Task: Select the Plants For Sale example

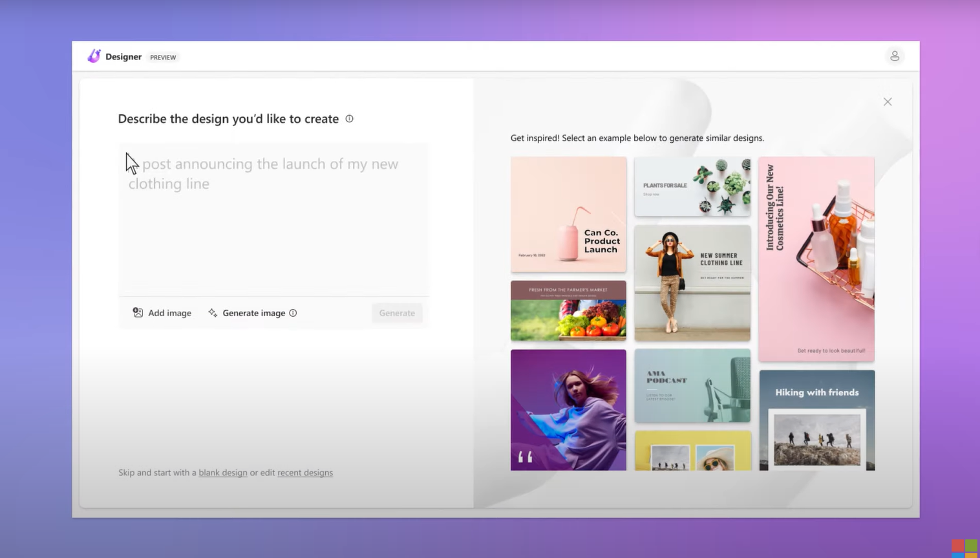Action: click(692, 187)
